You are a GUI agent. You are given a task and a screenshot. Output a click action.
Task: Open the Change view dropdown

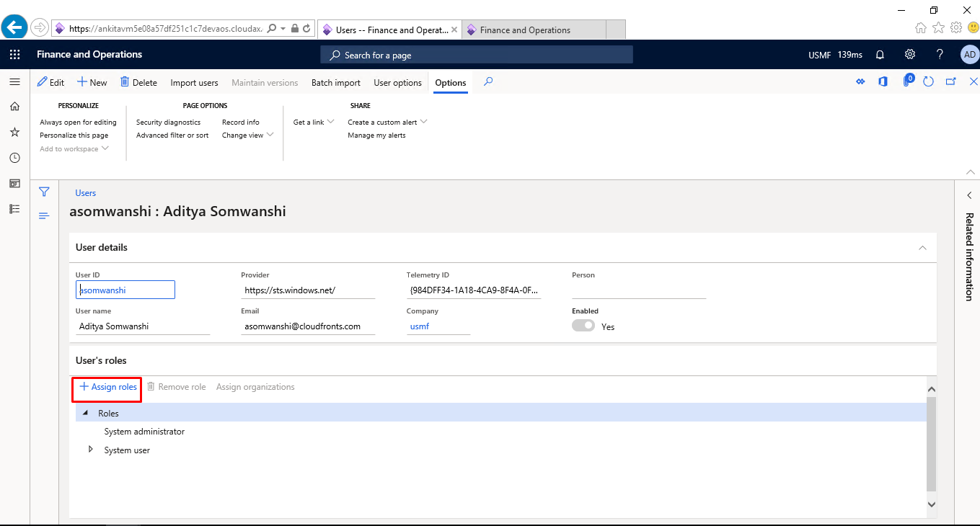coord(248,135)
